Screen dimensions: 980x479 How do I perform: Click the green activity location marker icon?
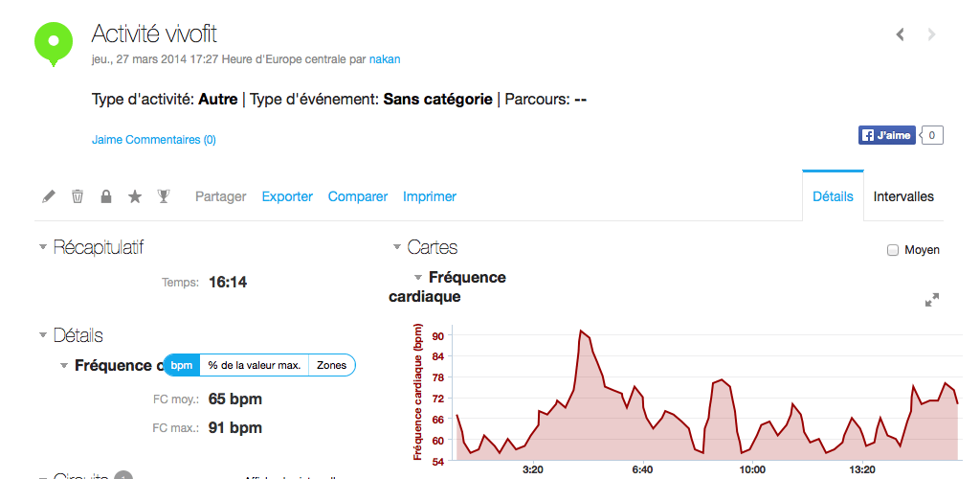click(54, 42)
